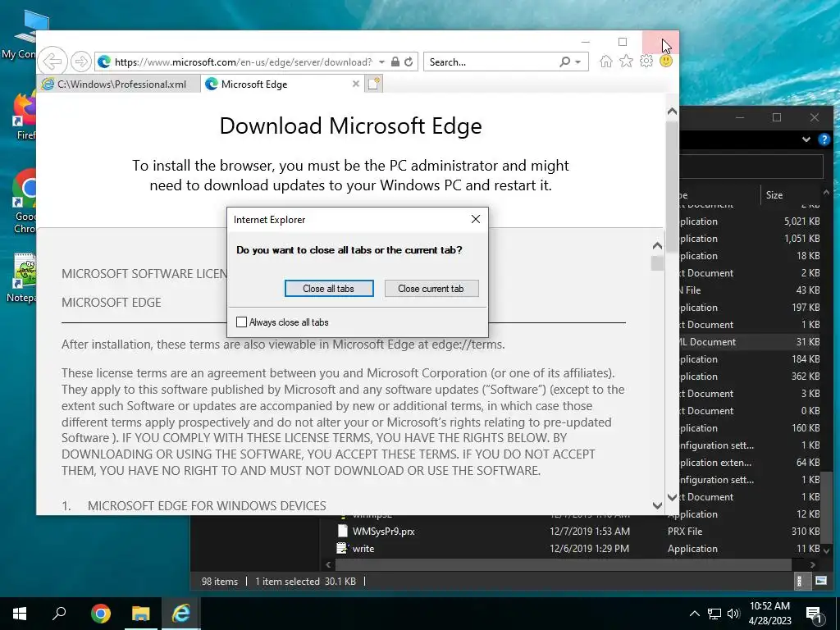Click Internet Explorer taskbar icon
Image resolution: width=840 pixels, height=630 pixels.
coord(181,614)
